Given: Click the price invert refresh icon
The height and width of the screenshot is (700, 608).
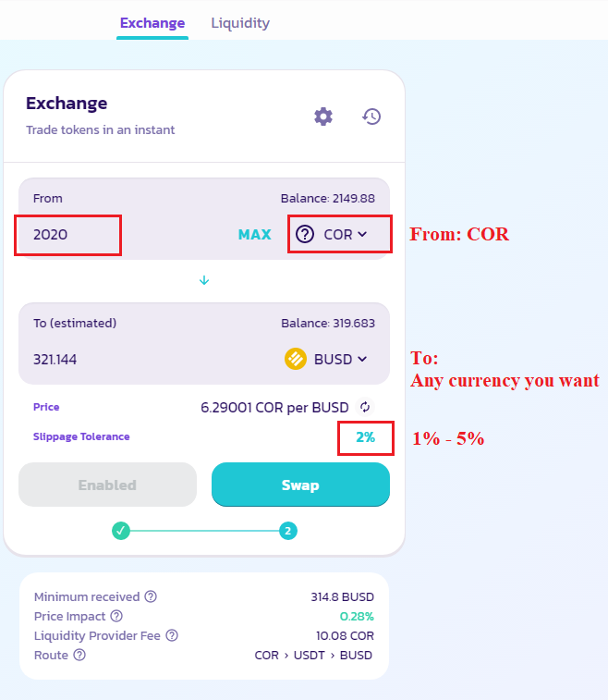Looking at the screenshot, I should point(365,407).
